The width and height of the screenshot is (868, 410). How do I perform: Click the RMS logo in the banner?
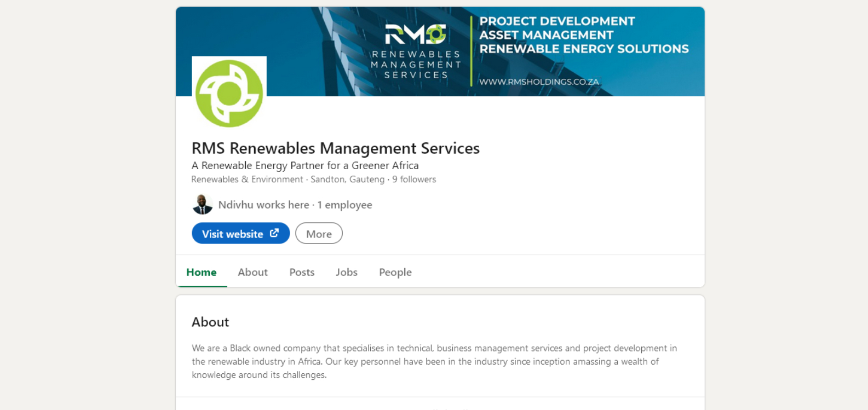coord(416,51)
